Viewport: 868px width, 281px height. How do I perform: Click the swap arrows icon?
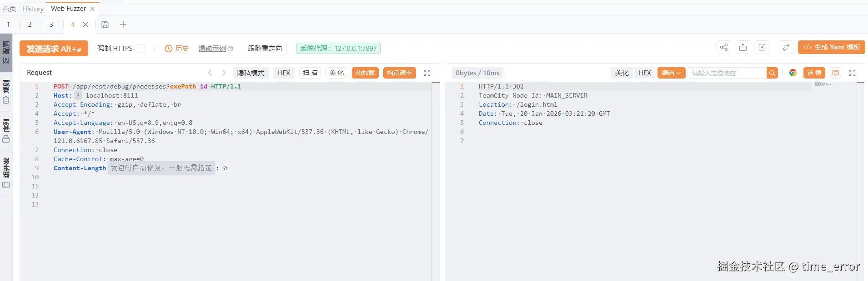click(786, 47)
